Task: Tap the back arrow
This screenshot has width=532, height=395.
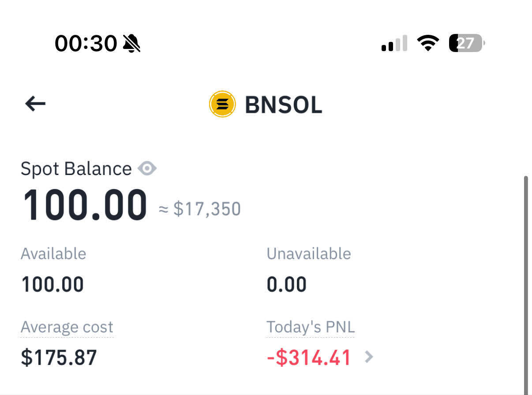Action: [x=35, y=104]
